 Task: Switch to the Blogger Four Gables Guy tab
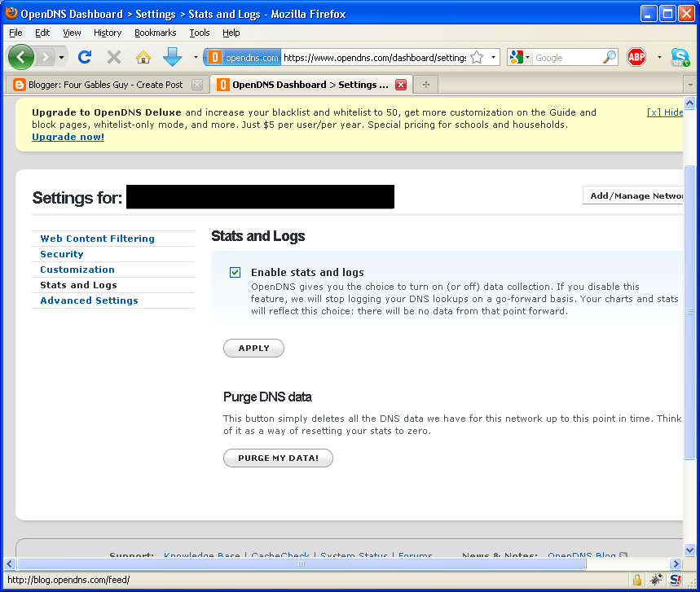(107, 85)
